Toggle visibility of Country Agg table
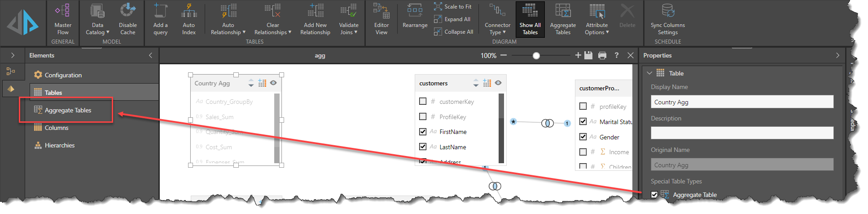Image resolution: width=868 pixels, height=214 pixels. click(x=273, y=83)
